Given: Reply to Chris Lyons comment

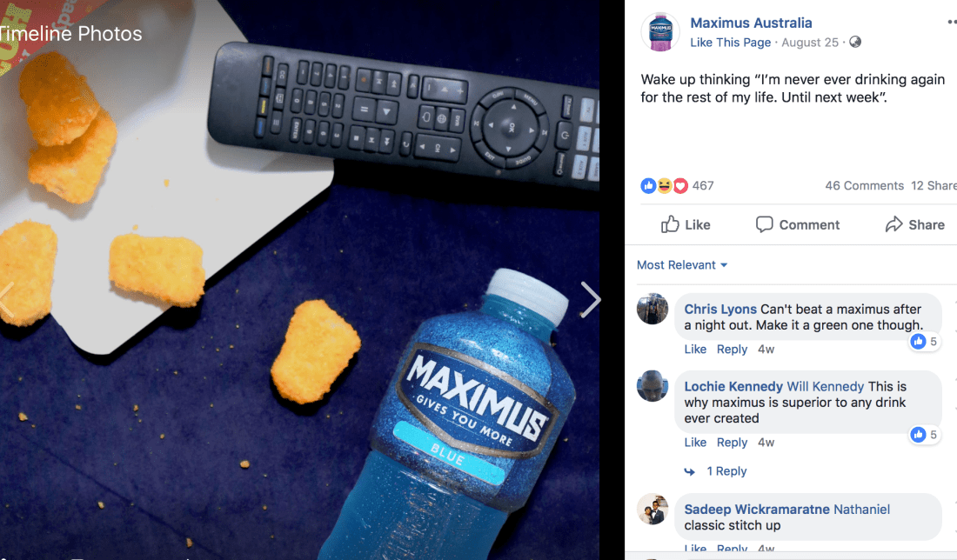Looking at the screenshot, I should click(732, 349).
